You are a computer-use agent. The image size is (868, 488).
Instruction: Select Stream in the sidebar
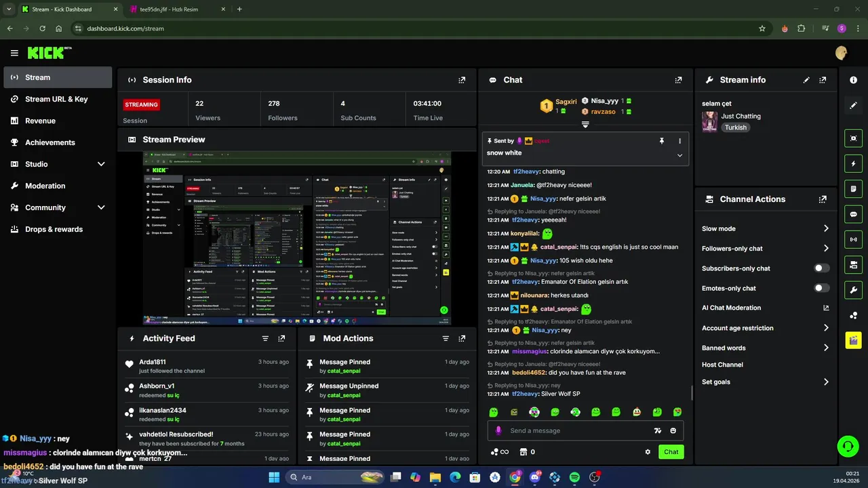[58, 77]
